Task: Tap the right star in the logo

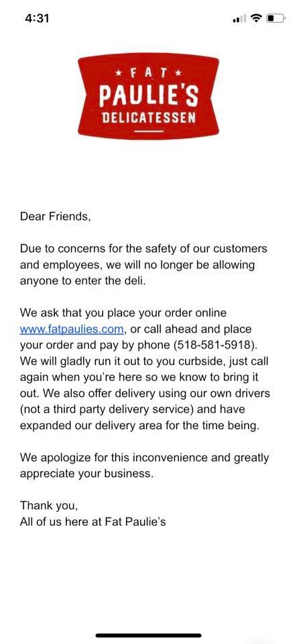Action: point(178,74)
